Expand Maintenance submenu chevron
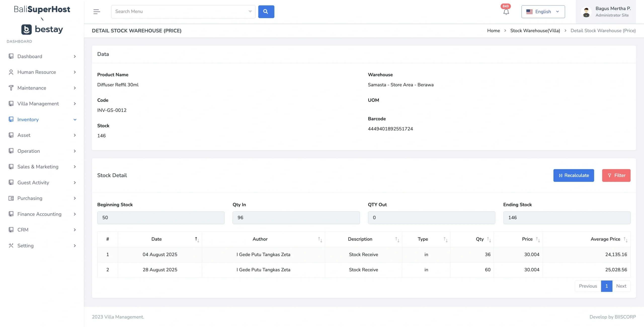Image resolution: width=644 pixels, height=327 pixels. pos(75,88)
